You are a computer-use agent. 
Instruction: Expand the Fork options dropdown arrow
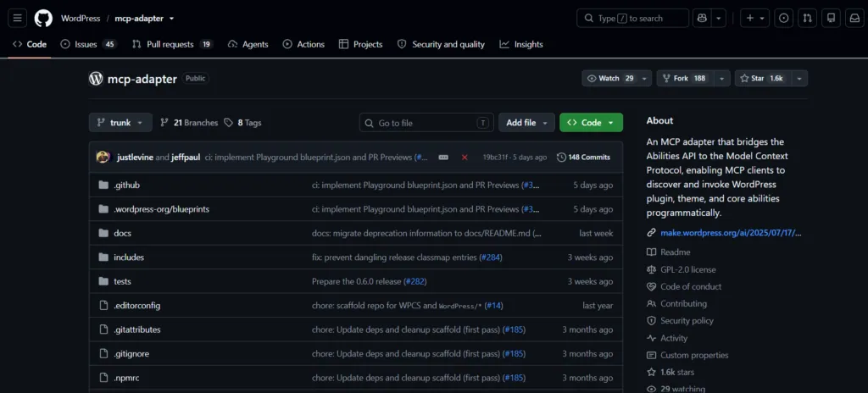(x=722, y=79)
